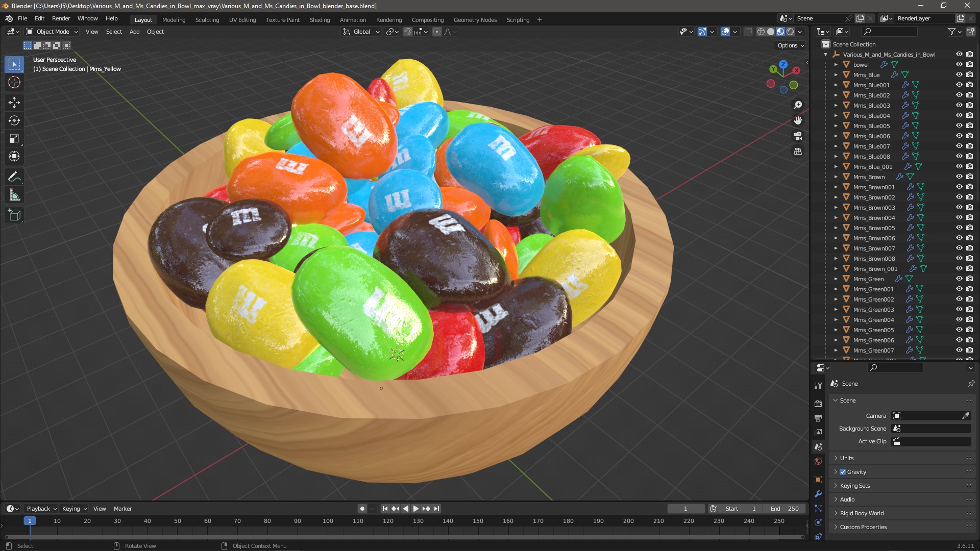
Task: Click the outliner search field
Action: pyautogui.click(x=889, y=32)
